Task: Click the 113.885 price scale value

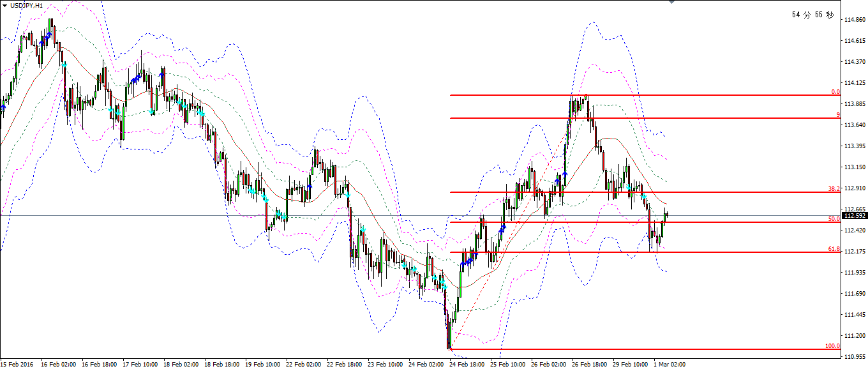Action: tap(855, 104)
